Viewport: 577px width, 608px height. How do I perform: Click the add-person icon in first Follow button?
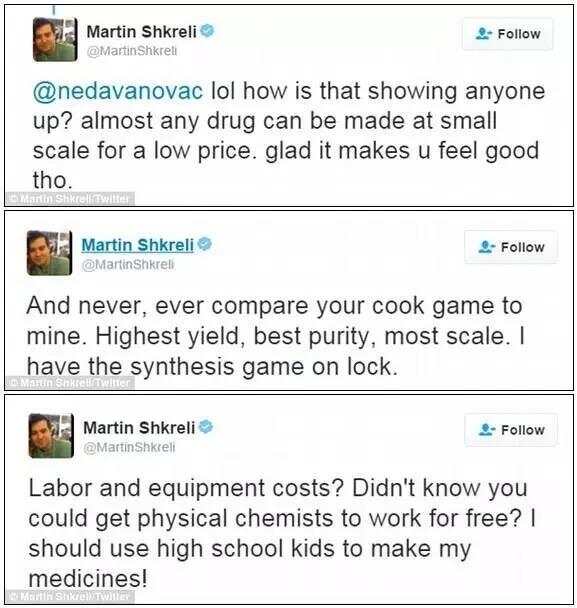(x=483, y=34)
